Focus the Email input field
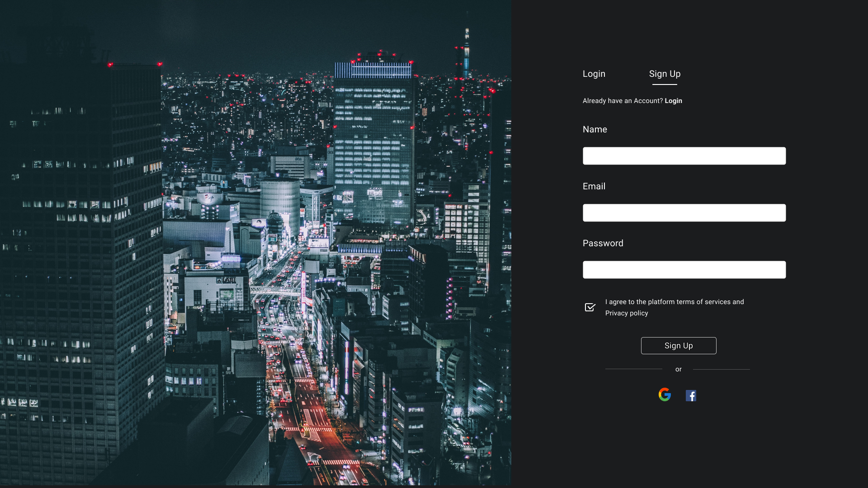868x488 pixels. pyautogui.click(x=684, y=213)
